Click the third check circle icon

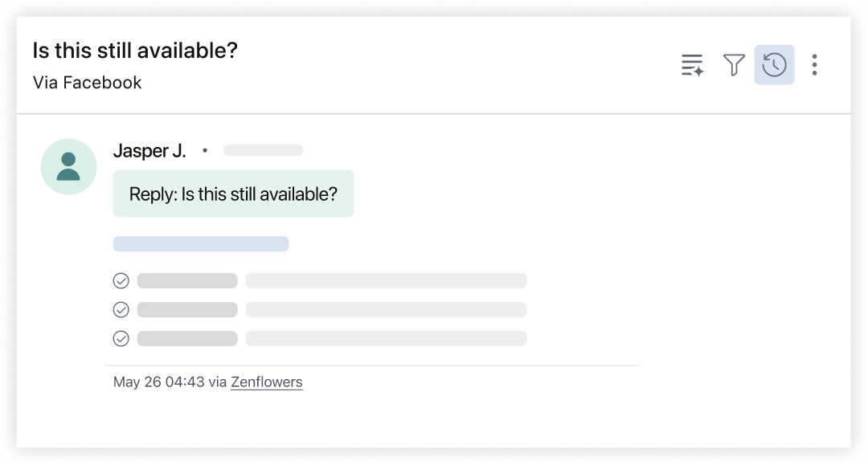point(121,338)
